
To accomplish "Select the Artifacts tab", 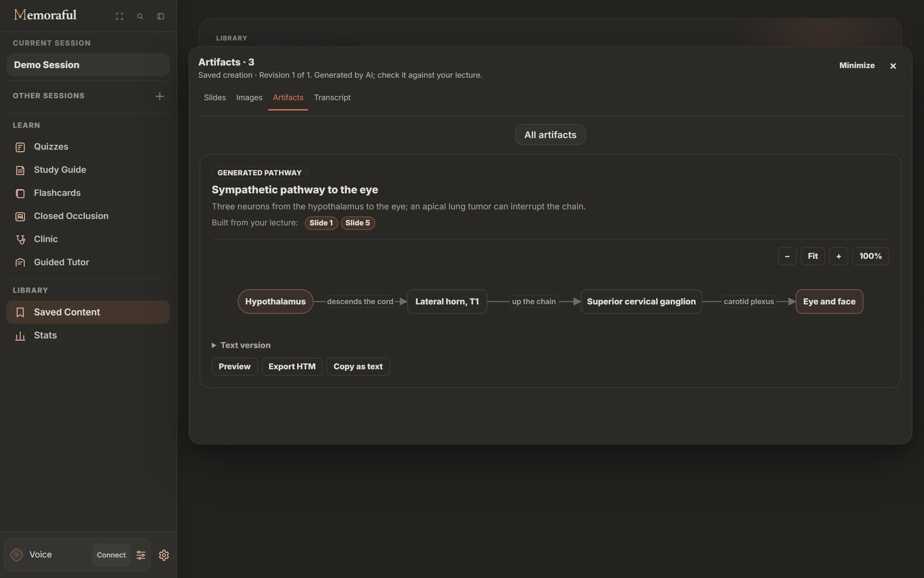I will pos(288,98).
